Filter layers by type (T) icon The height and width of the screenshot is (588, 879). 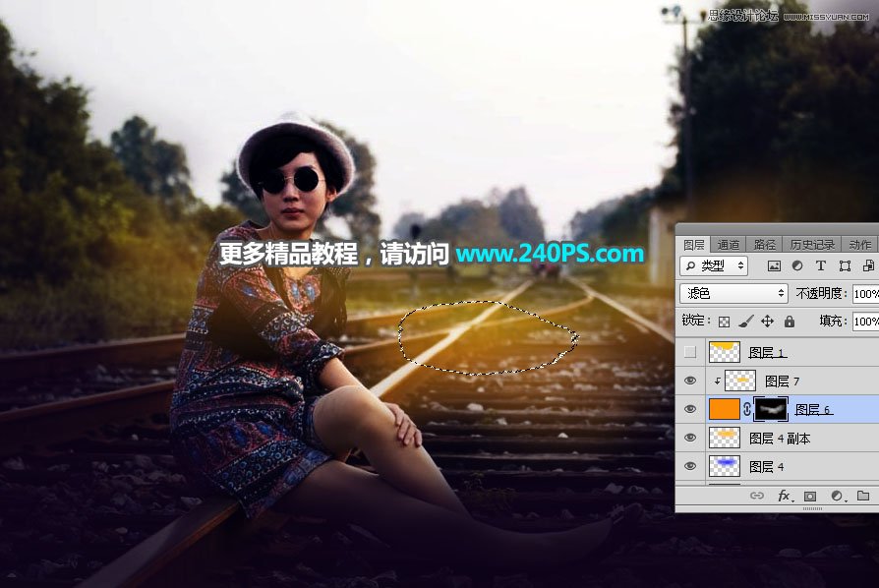click(821, 265)
